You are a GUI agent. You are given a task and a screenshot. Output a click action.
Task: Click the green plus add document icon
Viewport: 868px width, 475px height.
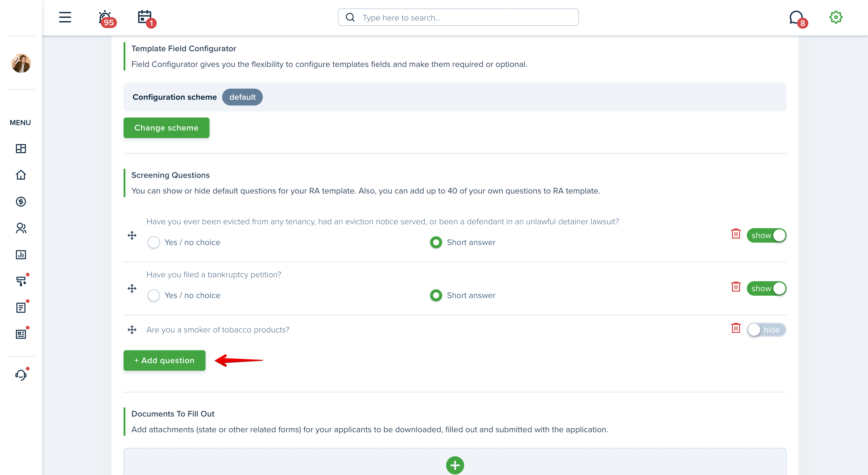point(455,465)
